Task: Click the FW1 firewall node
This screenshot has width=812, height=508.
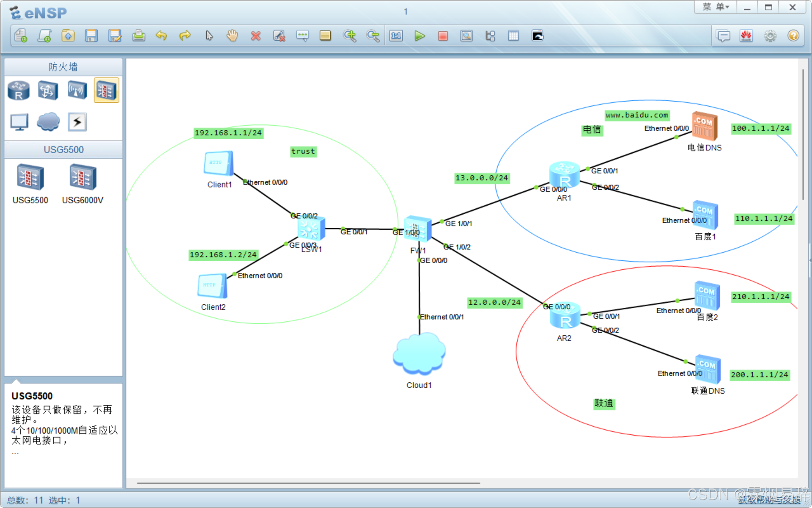Action: click(x=417, y=229)
